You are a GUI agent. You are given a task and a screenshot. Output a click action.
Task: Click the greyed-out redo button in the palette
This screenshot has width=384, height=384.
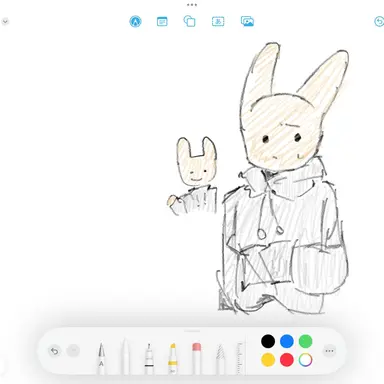[73, 351]
